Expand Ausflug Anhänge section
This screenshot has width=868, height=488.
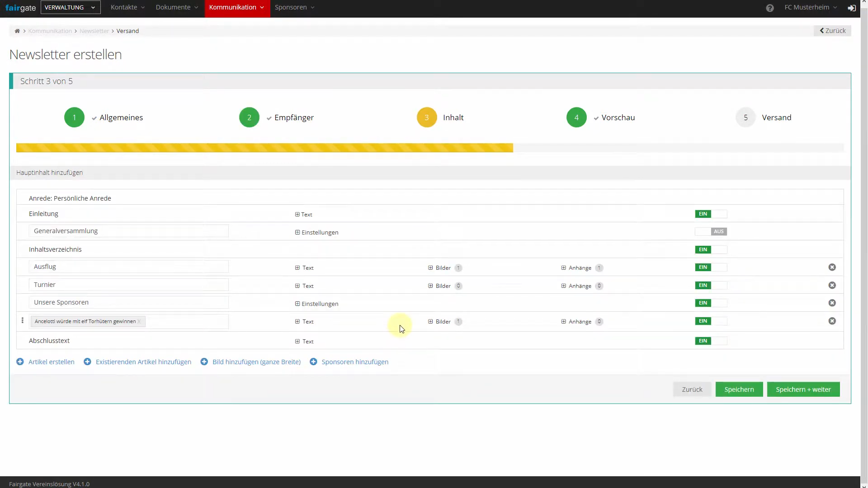(x=576, y=268)
